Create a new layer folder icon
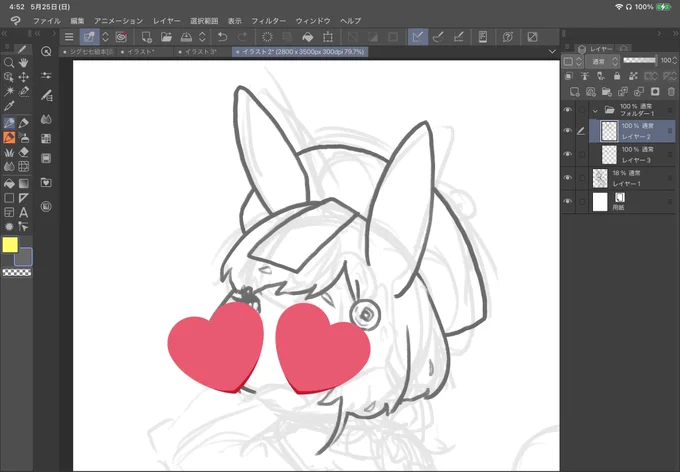This screenshot has width=680, height=472. pyautogui.click(x=606, y=92)
